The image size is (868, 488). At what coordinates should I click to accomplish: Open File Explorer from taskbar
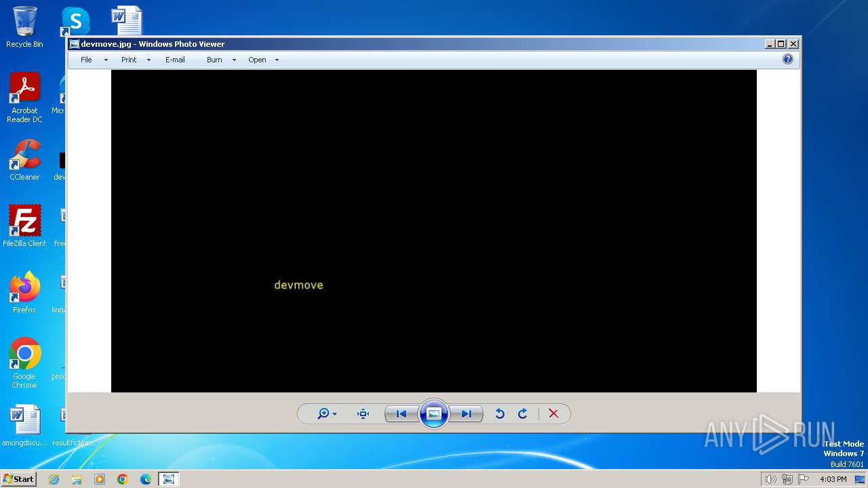[77, 479]
